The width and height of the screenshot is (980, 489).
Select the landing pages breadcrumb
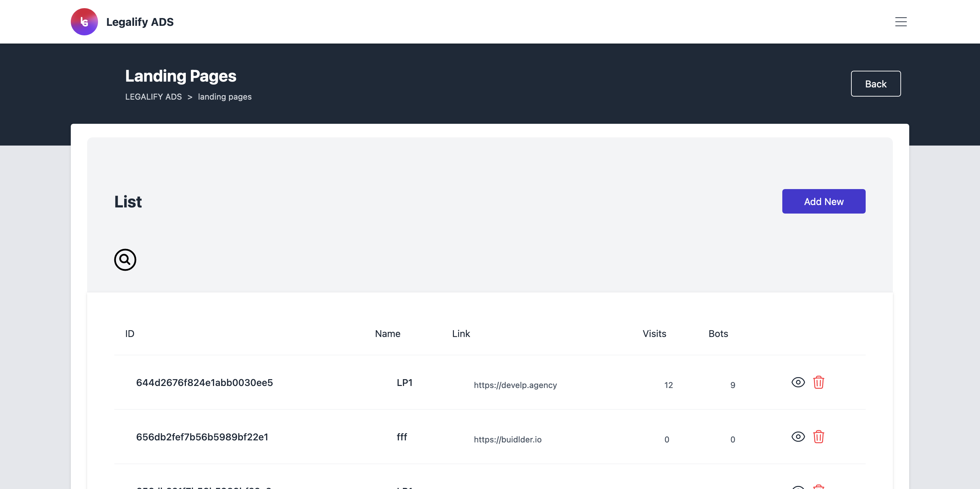(225, 97)
